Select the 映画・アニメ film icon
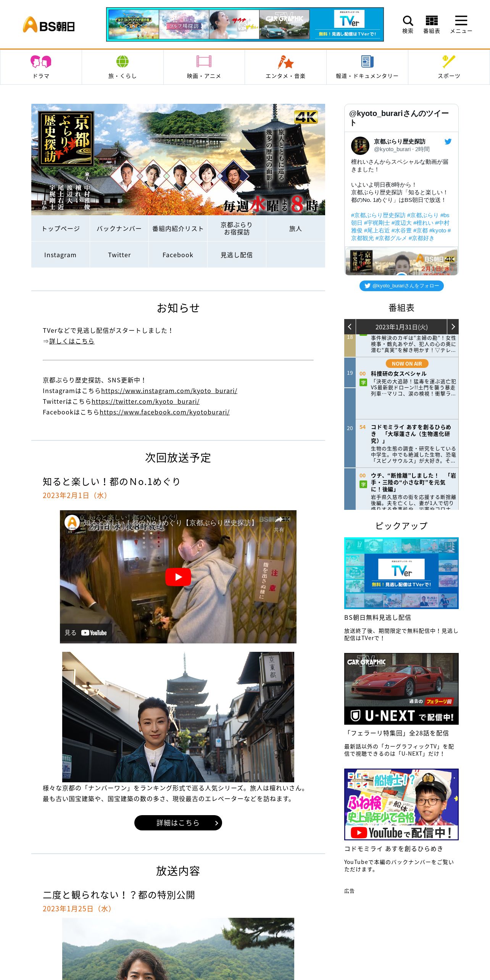The image size is (490, 980). [204, 61]
